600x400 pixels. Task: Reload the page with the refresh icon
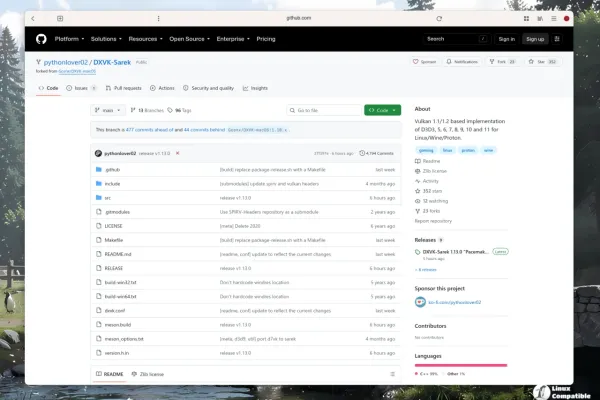pos(439,18)
